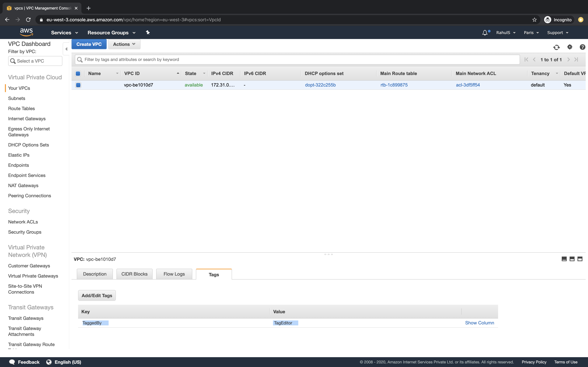The width and height of the screenshot is (588, 367).
Task: Open the preferences gear icon
Action: coord(570,47)
